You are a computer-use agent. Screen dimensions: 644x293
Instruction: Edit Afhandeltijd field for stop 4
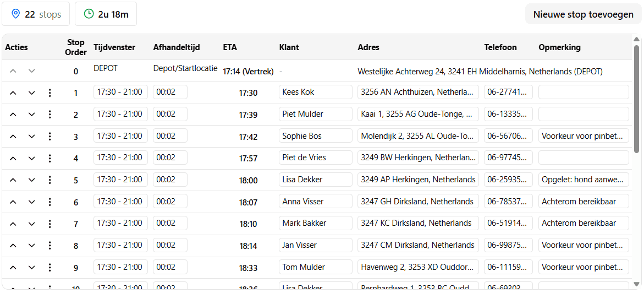point(170,158)
